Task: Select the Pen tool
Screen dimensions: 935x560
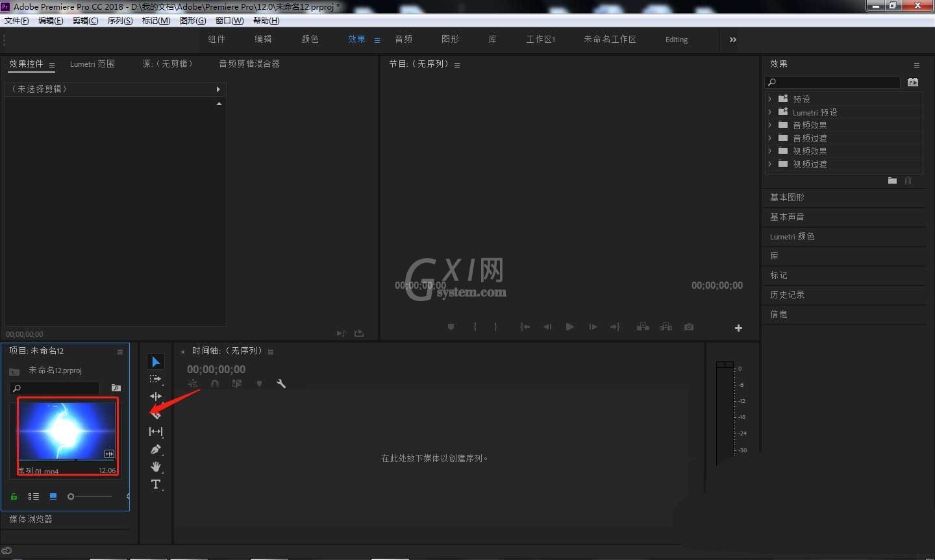Action: [156, 449]
